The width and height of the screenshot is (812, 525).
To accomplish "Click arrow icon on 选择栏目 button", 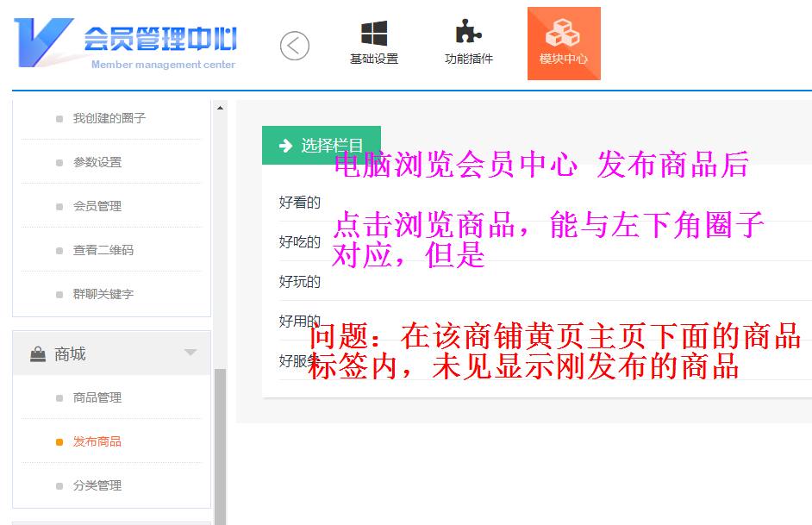I will coord(286,146).
